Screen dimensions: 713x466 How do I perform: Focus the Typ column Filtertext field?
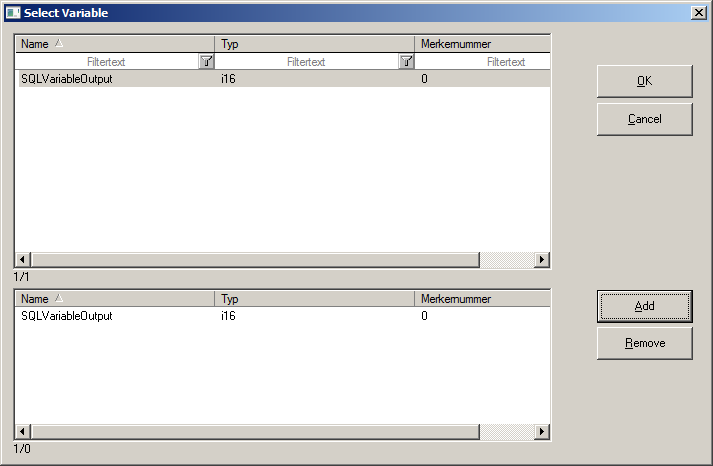coord(306,62)
